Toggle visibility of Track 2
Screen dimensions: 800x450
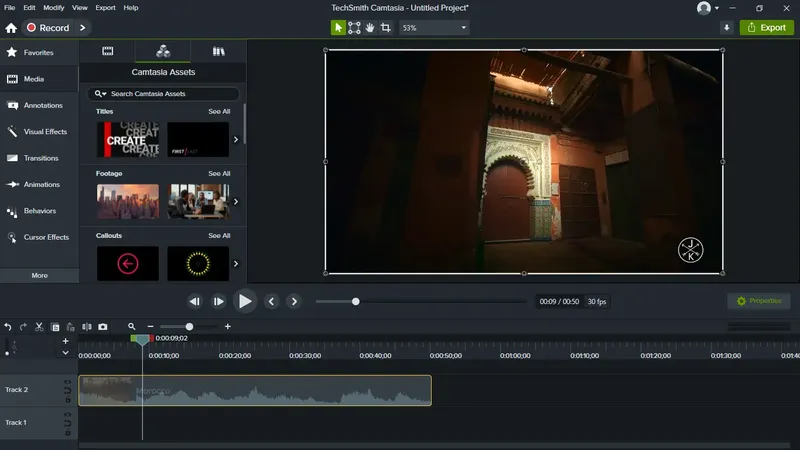pos(67,382)
